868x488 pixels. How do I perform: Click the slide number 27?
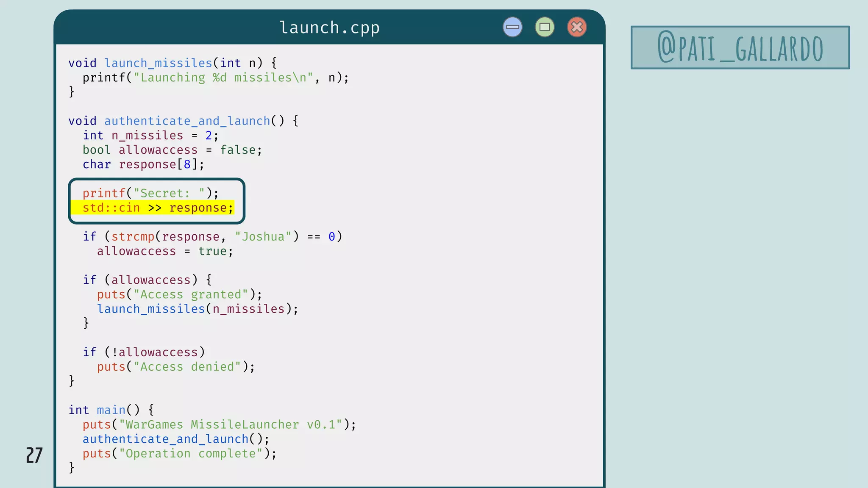[x=34, y=455]
